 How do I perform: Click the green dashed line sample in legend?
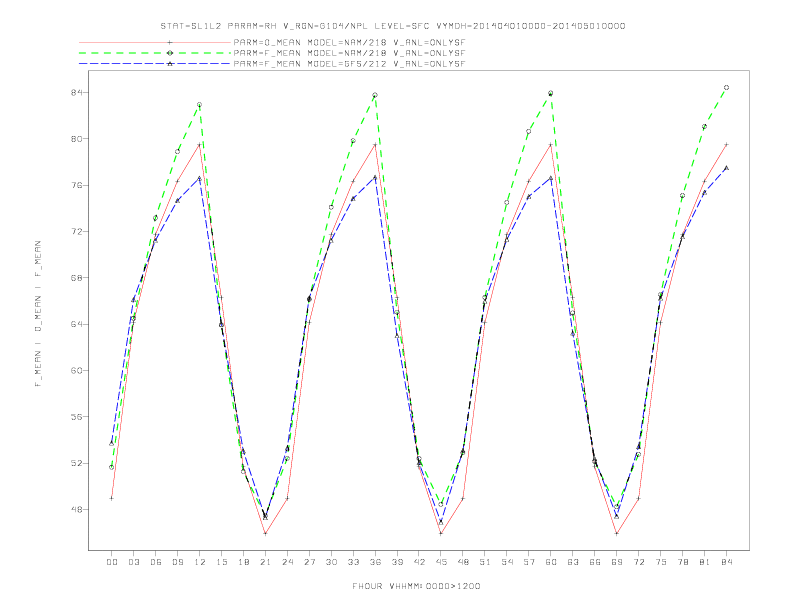pyautogui.click(x=155, y=53)
